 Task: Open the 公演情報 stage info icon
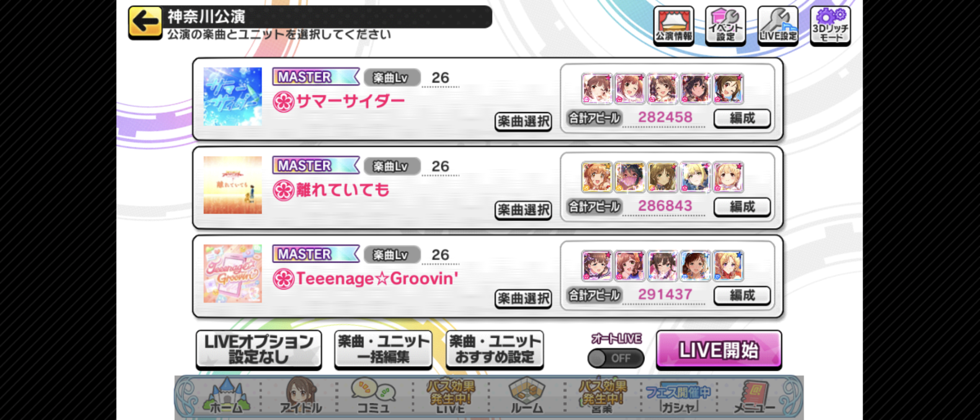pyautogui.click(x=673, y=26)
